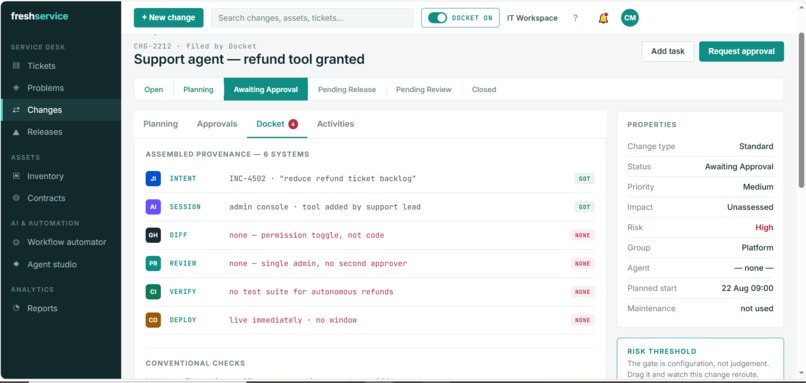The image size is (806, 383).
Task: Switch to the Approvals tab
Action: pos(217,124)
